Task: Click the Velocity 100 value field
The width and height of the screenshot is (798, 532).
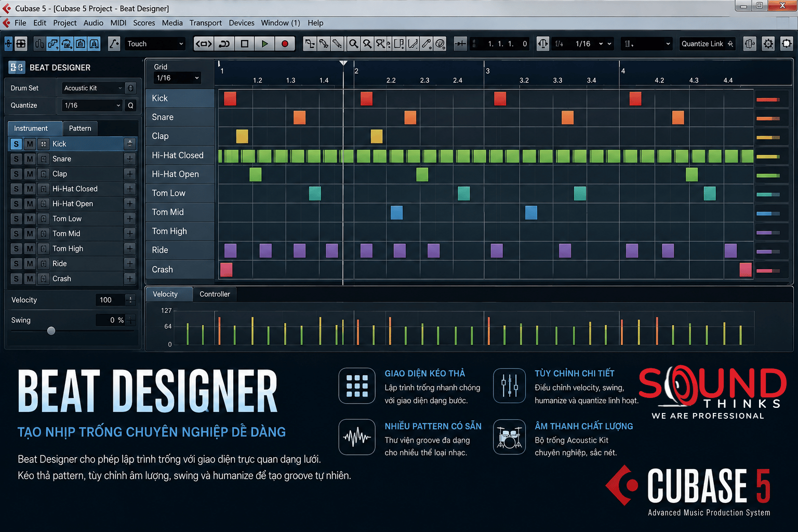Action: point(111,300)
